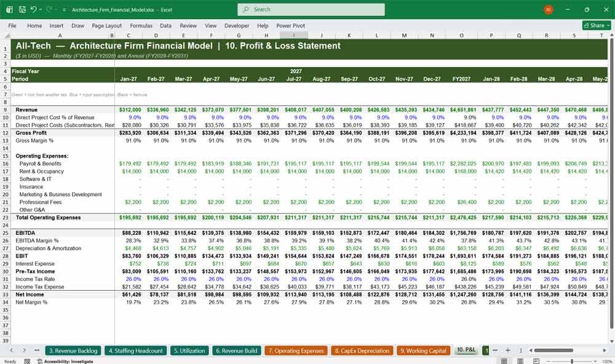Click the vertical scrollbar thumb
The width and height of the screenshot is (615, 364).
tap(611, 183)
